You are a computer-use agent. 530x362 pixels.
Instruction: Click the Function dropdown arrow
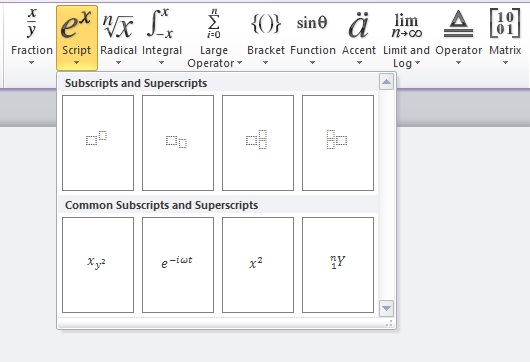(x=312, y=63)
